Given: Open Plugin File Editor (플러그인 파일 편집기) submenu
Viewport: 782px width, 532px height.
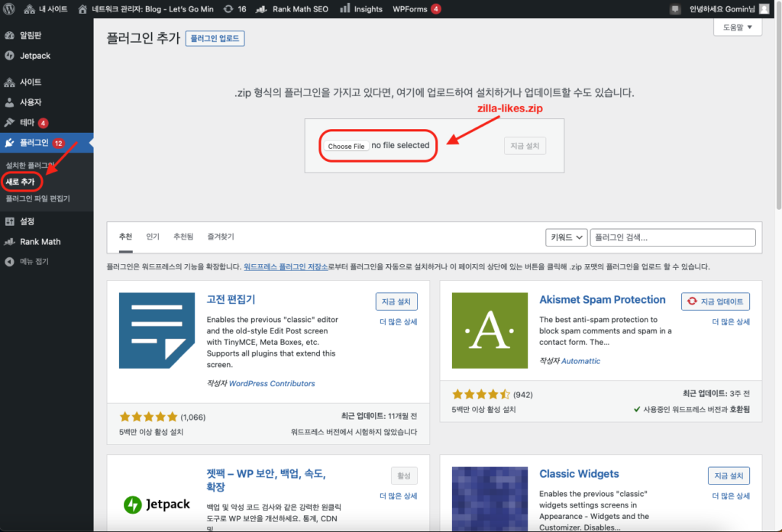Looking at the screenshot, I should (38, 198).
